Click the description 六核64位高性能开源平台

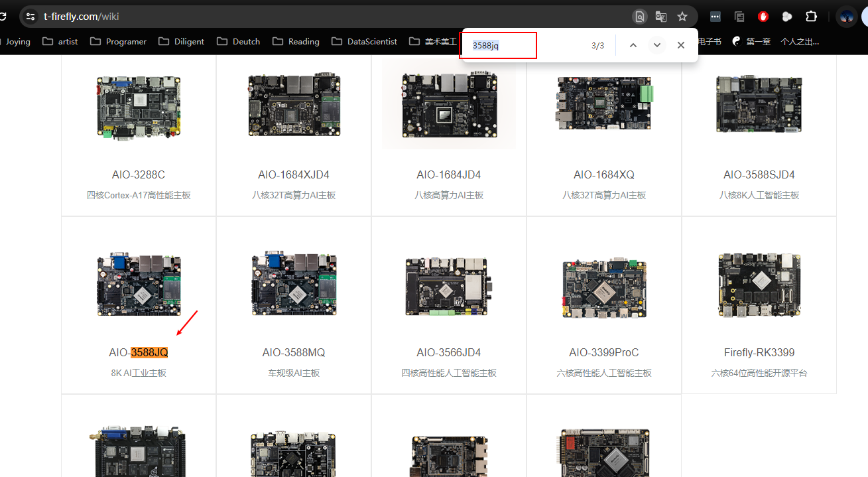coord(759,373)
